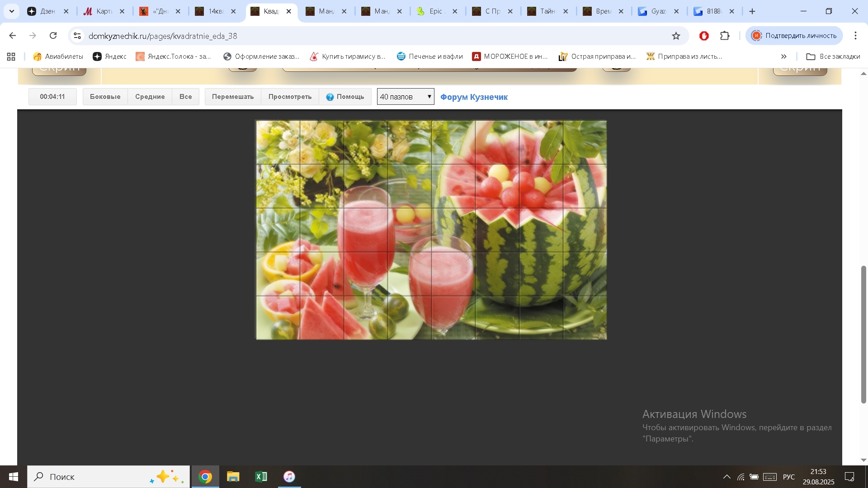Bookmark this page with star icon
Screen dimensions: 868x488
(676, 36)
